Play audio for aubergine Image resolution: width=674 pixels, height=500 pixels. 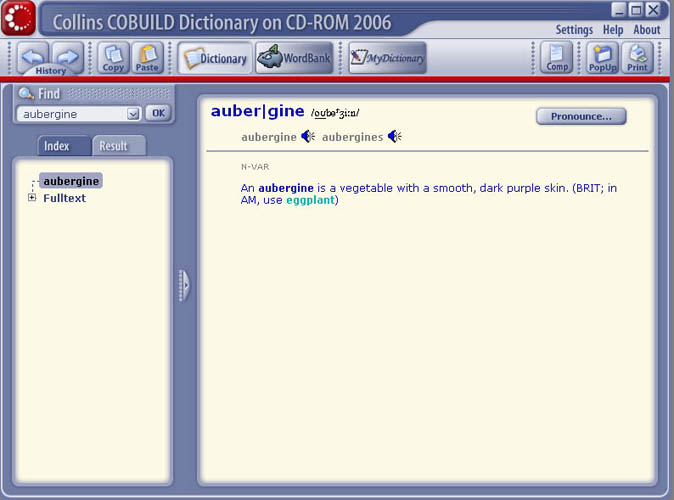click(x=308, y=137)
